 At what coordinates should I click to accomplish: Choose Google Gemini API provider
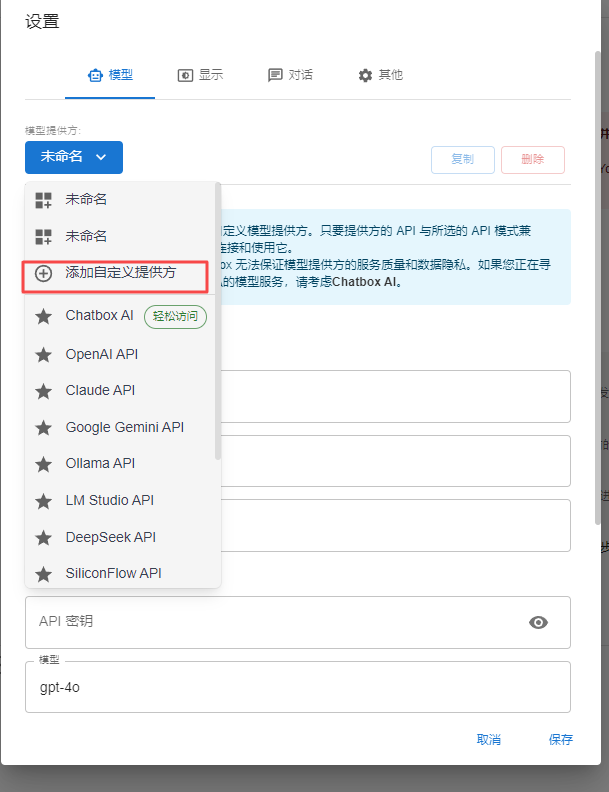click(x=120, y=428)
